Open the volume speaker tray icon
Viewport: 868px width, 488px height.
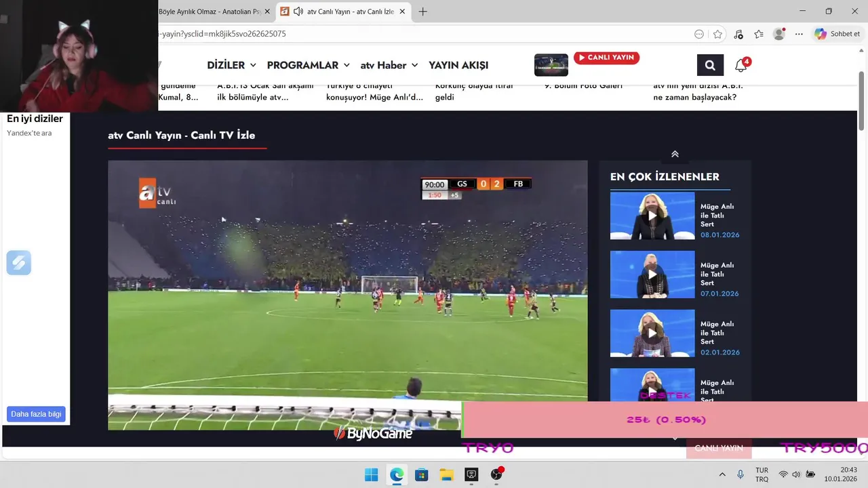tap(796, 474)
